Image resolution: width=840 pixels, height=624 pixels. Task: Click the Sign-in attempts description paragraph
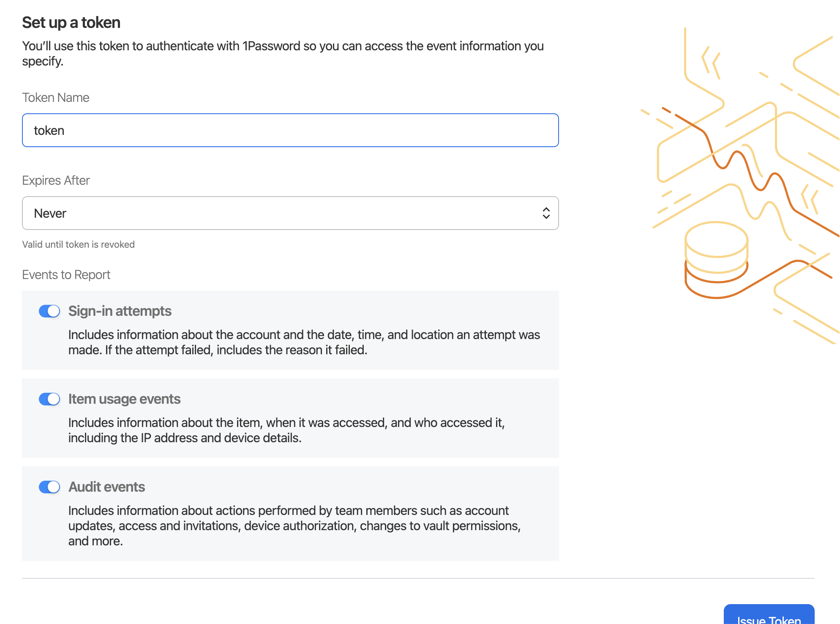point(304,342)
